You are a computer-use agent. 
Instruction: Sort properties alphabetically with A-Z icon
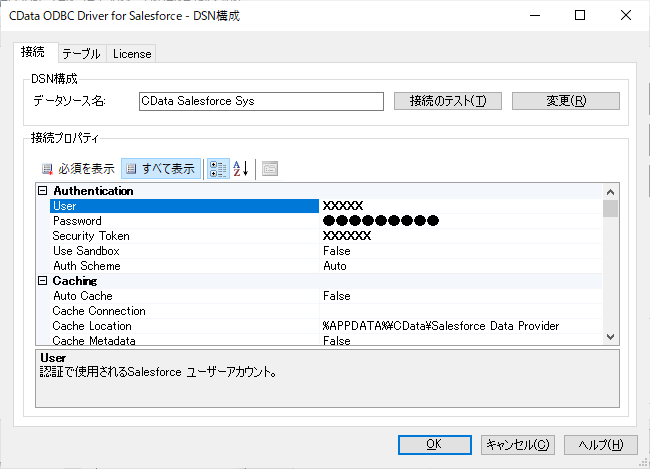240,169
